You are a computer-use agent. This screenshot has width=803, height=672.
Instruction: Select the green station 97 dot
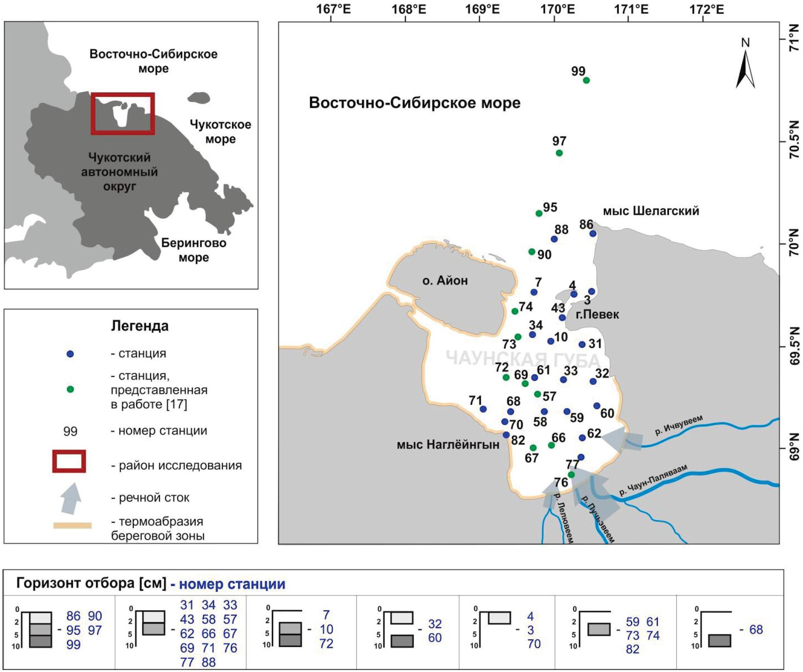(559, 153)
